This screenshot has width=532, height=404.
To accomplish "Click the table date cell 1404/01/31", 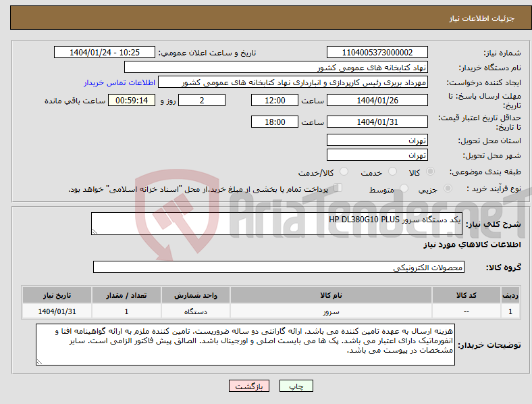I will click(x=57, y=311).
